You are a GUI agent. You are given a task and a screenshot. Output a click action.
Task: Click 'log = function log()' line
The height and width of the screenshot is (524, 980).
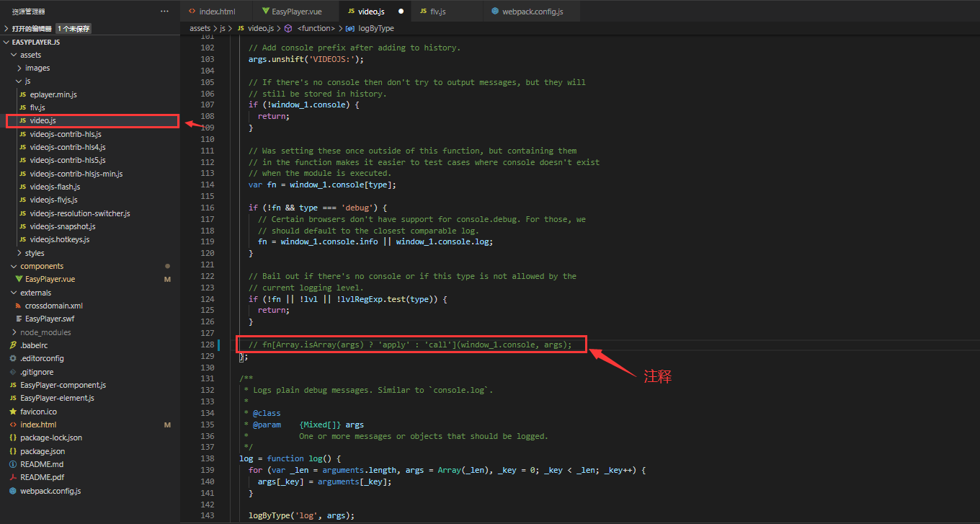pyautogui.click(x=290, y=458)
